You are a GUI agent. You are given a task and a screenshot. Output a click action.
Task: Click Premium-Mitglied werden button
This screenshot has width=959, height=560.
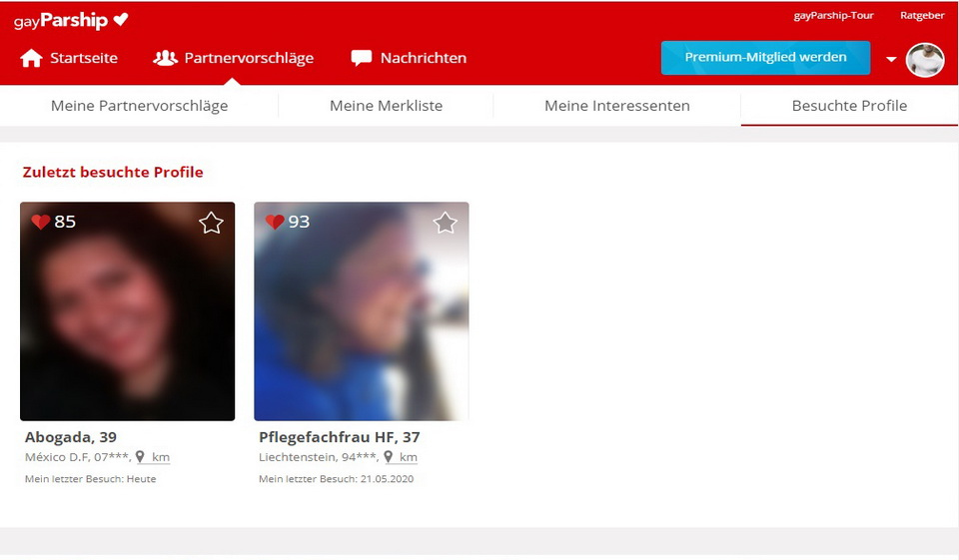click(765, 58)
